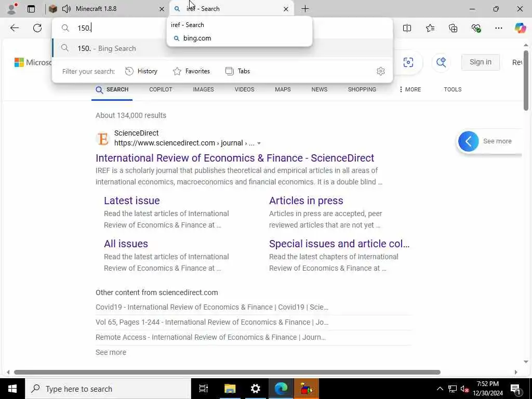The height and width of the screenshot is (399, 532).
Task: Select the iref - Search tab
Action: click(231, 9)
